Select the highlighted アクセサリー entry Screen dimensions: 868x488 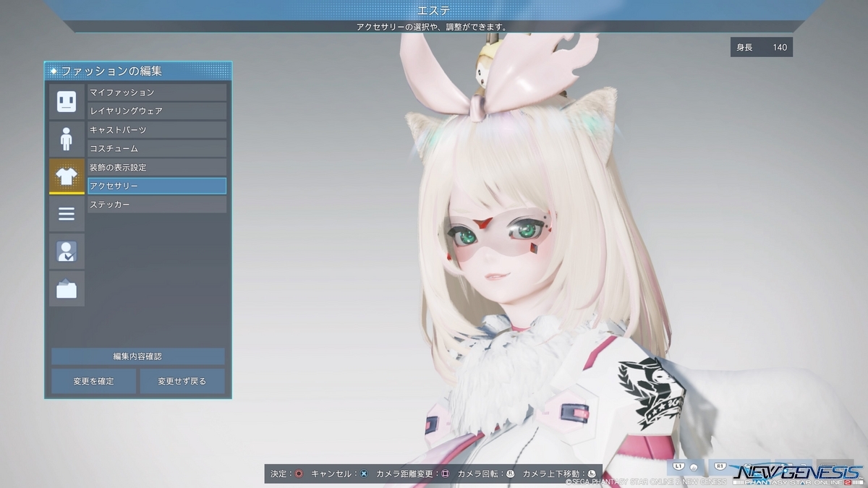[157, 187]
